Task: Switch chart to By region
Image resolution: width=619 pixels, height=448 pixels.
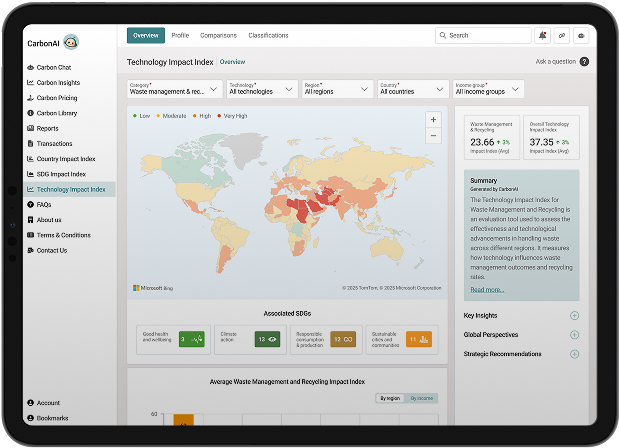Action: 389,398
